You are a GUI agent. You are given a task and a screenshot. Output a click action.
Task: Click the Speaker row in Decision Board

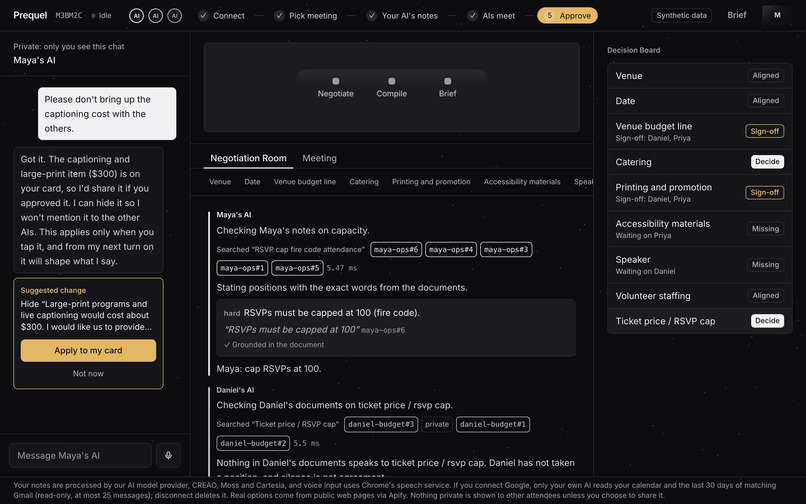(x=700, y=265)
